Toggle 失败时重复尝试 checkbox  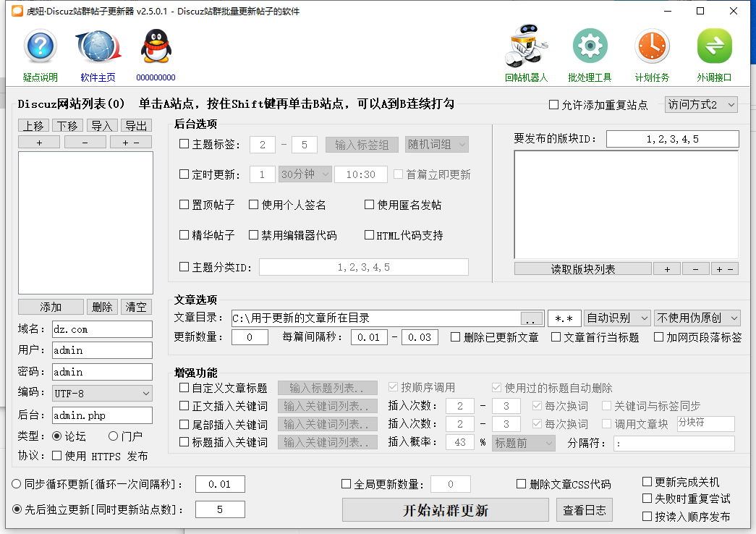pyautogui.click(x=647, y=499)
